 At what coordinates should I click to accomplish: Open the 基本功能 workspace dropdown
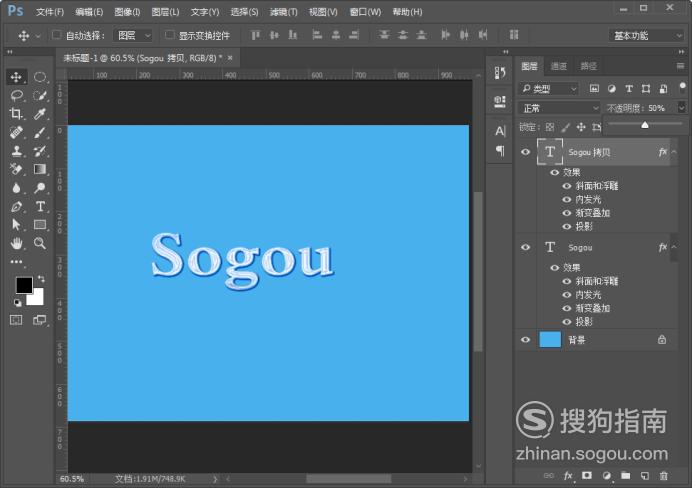click(646, 35)
